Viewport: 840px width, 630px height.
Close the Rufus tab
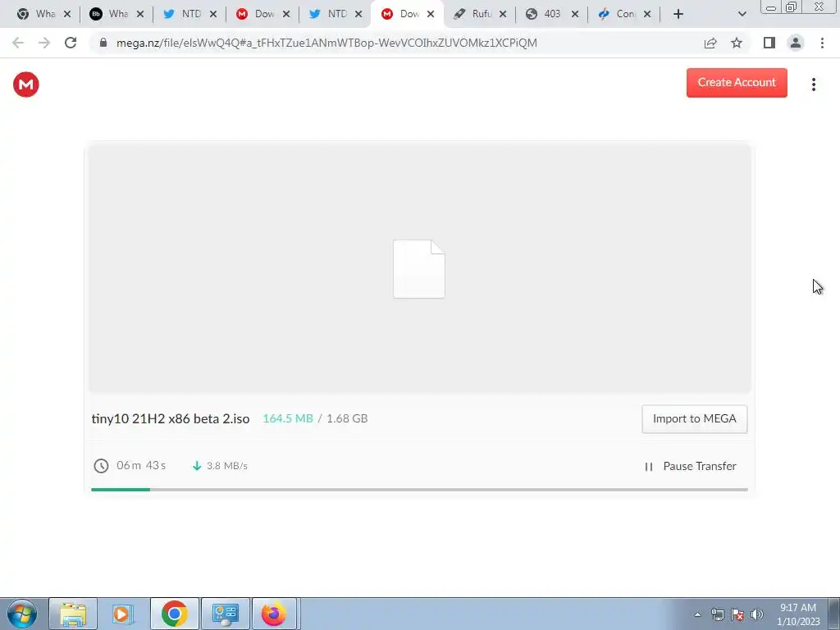click(x=503, y=14)
